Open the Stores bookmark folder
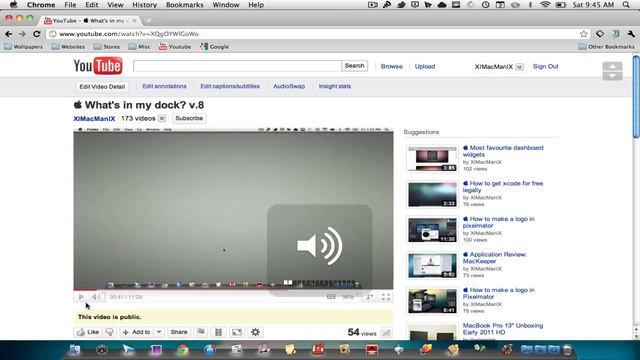Viewport: 640px width, 360px height. [107, 47]
